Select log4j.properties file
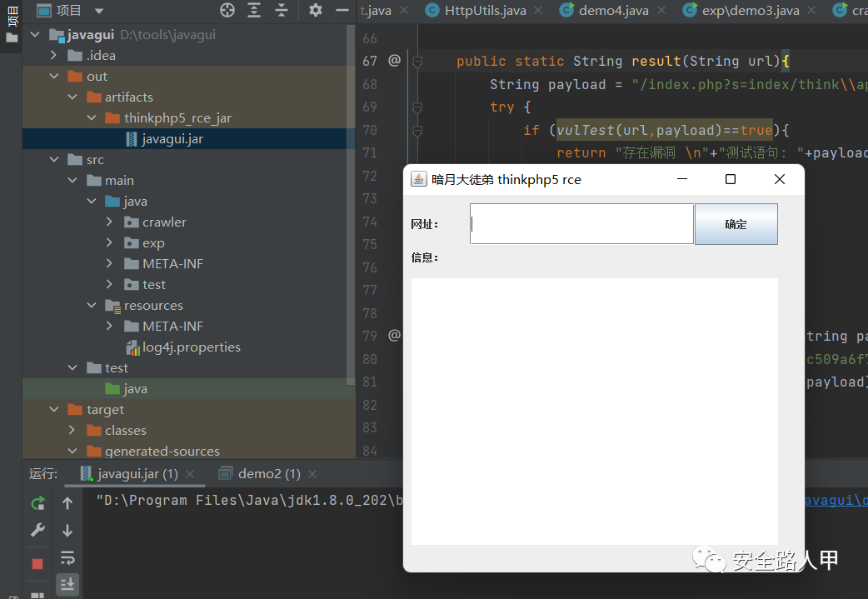The image size is (868, 599). pyautogui.click(x=191, y=347)
